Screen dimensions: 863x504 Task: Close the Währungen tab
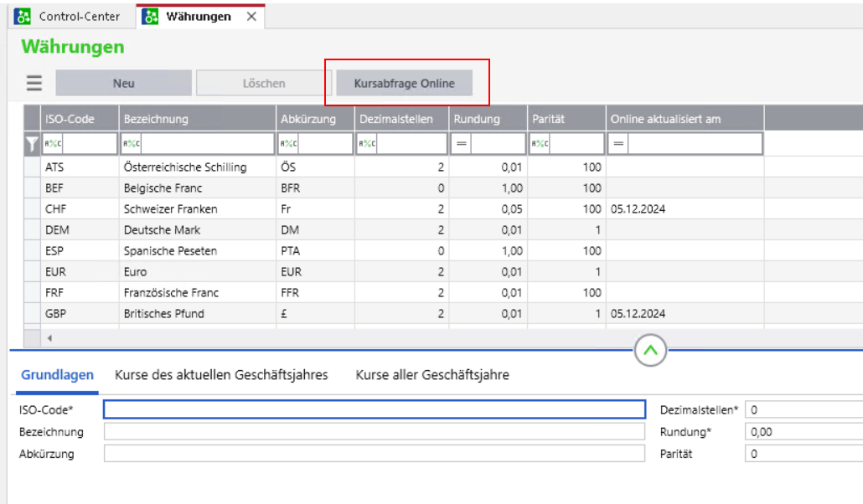pos(251,17)
